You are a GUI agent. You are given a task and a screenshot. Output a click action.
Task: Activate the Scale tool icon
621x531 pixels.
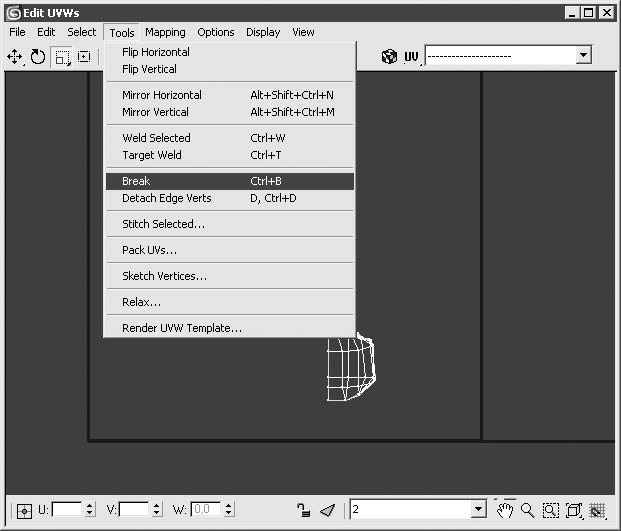point(61,57)
